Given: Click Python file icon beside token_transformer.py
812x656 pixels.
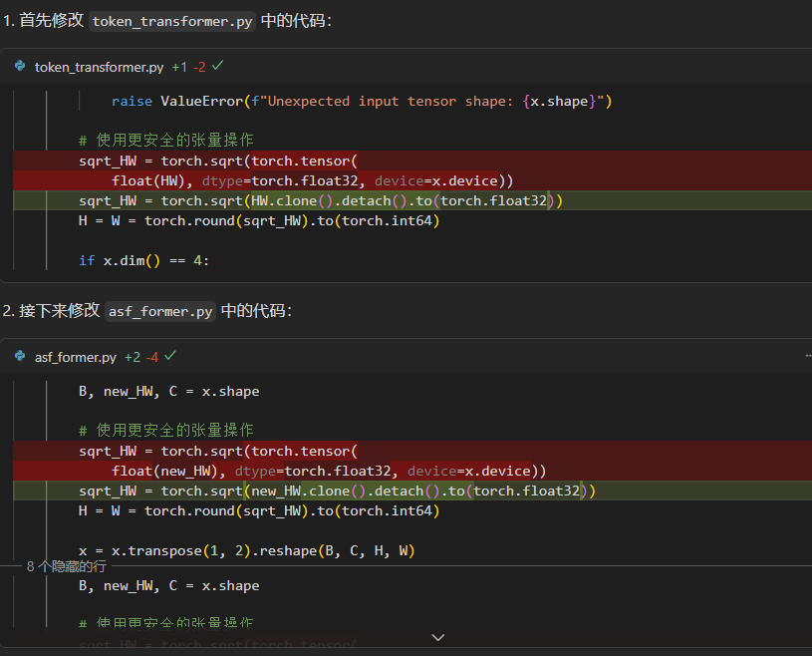Looking at the screenshot, I should tap(20, 67).
